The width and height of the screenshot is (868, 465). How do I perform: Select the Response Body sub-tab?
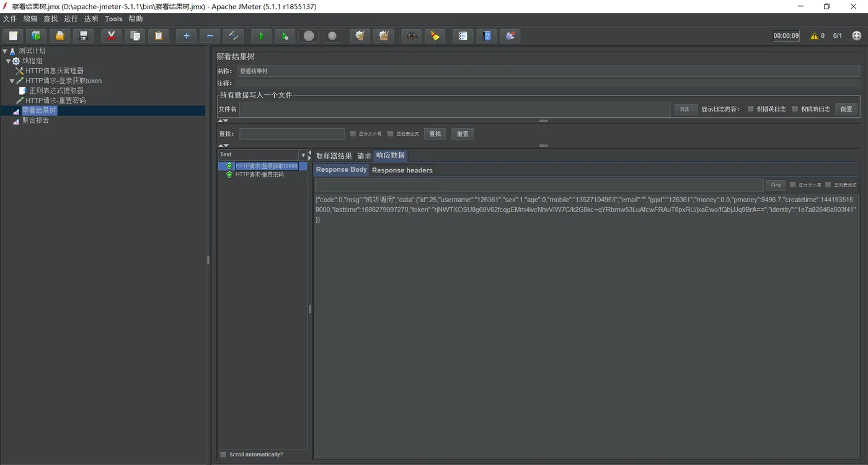(342, 170)
